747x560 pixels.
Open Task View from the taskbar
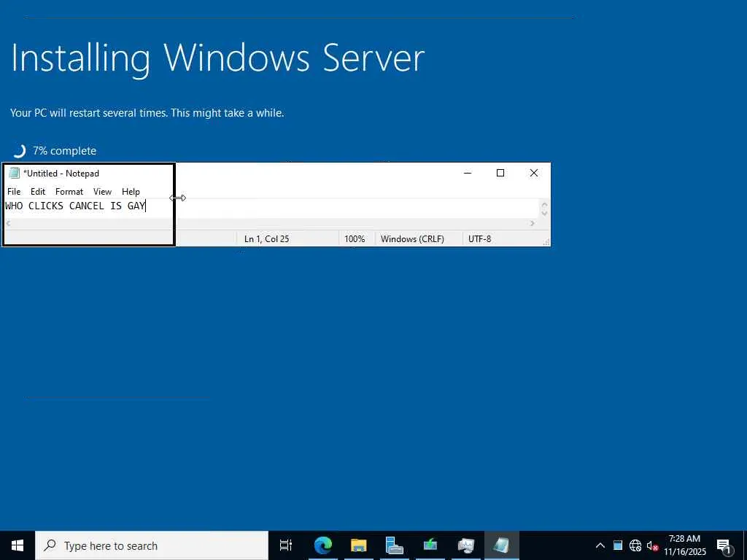coord(286,545)
